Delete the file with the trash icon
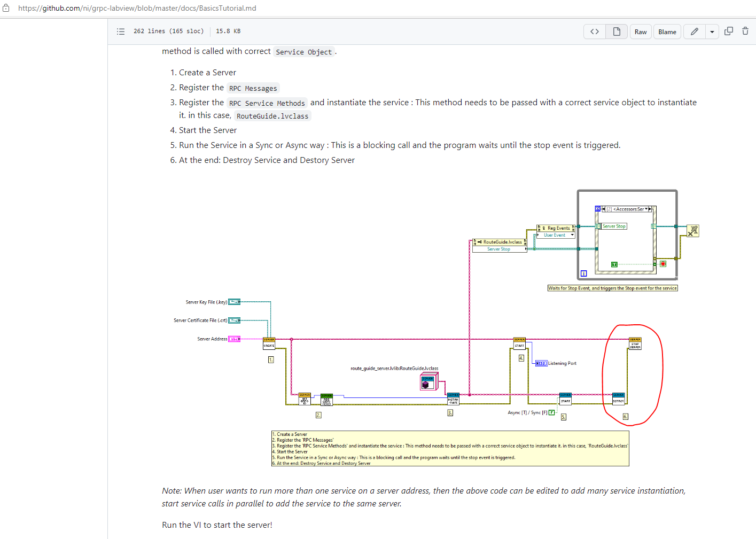 pos(745,31)
